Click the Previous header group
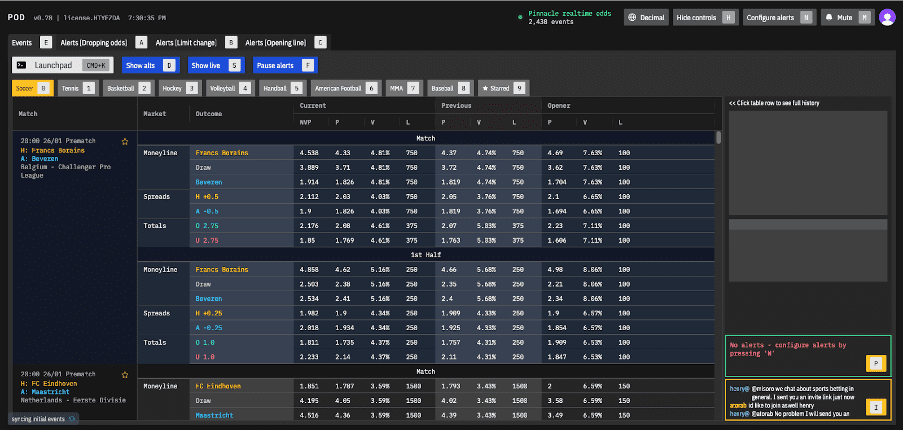The image size is (904, 430). tap(456, 105)
